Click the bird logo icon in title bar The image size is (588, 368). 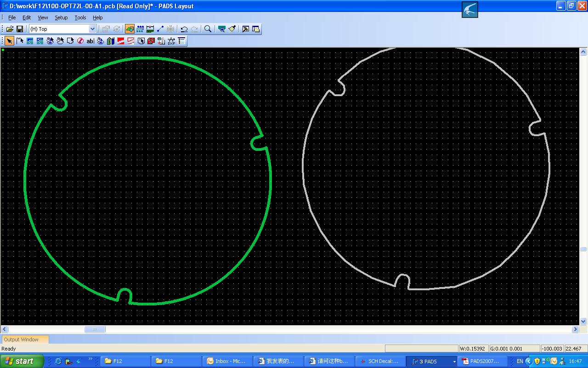(x=470, y=10)
